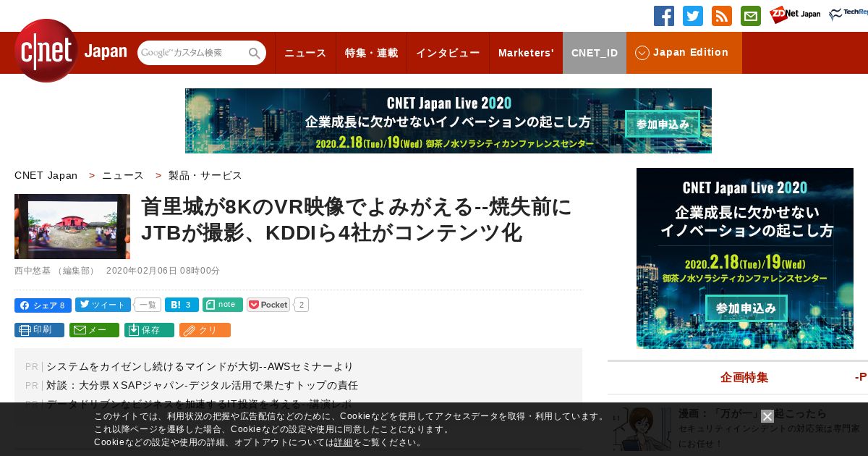Click the orange クリップ button
Image resolution: width=868 pixels, height=456 pixels.
[205, 330]
